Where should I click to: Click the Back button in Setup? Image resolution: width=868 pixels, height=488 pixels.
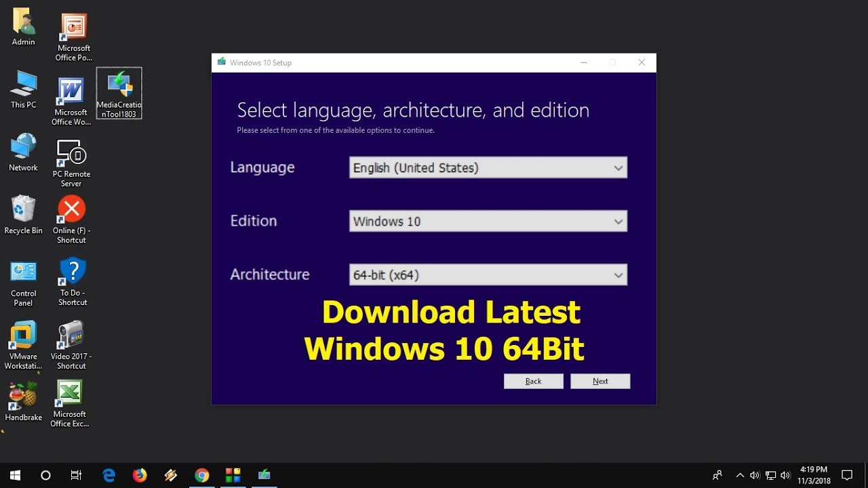[534, 381]
